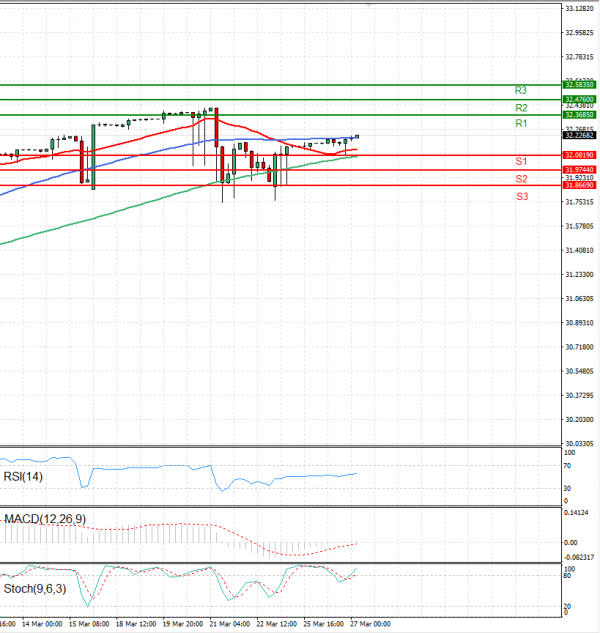Screen dimensions: 600x633
Task: Select the 31.97440 support price tag
Action: (x=579, y=170)
